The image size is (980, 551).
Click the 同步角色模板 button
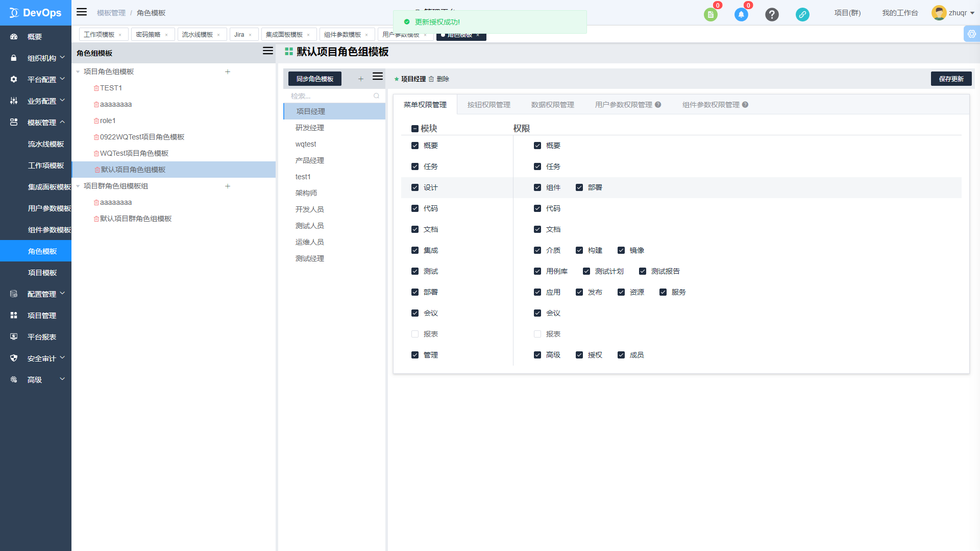point(315,79)
